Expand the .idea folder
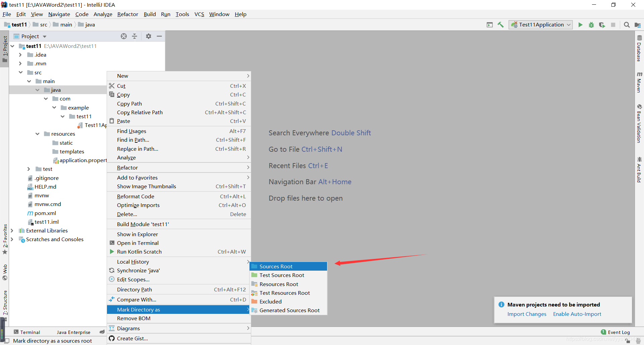 point(20,55)
